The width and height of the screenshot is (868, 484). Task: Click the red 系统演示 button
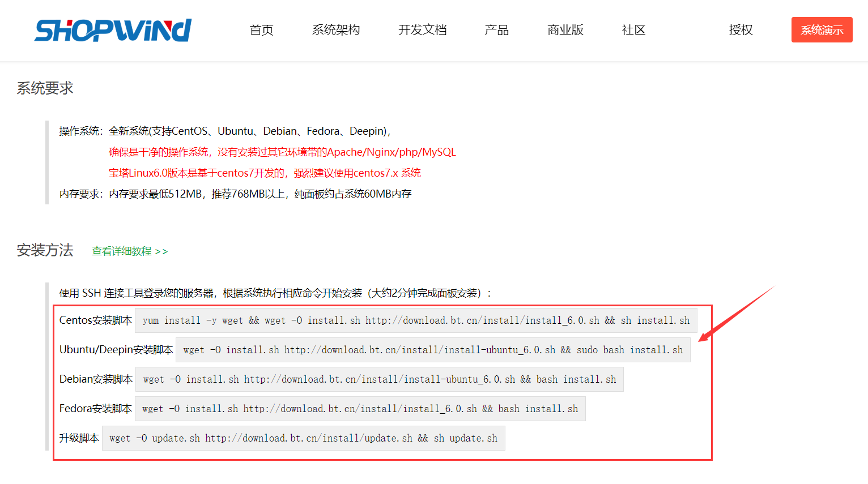point(822,30)
